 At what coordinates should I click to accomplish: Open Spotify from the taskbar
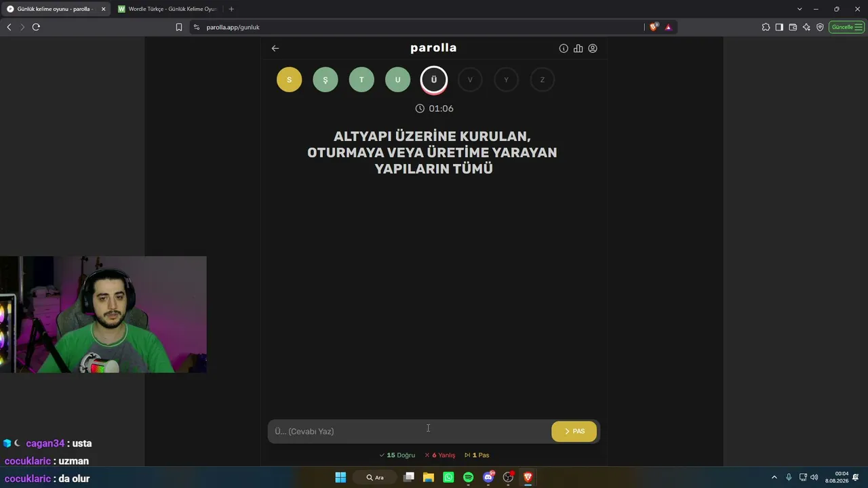tap(469, 477)
